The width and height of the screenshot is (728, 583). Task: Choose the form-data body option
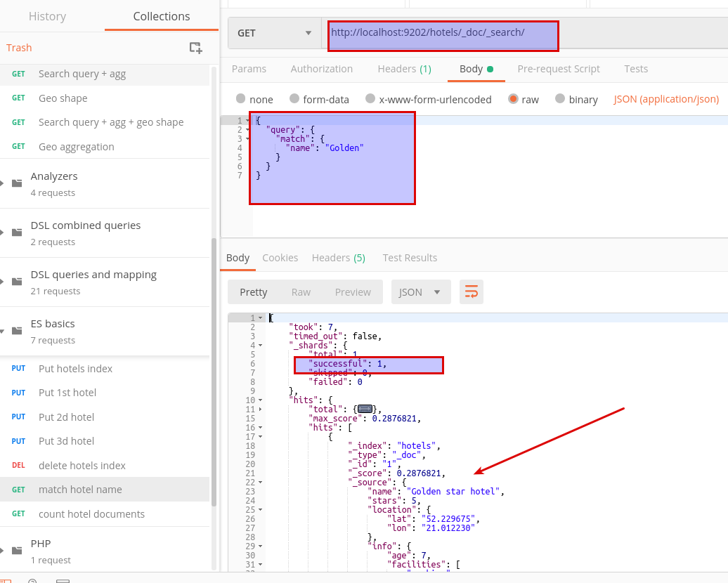[293, 99]
